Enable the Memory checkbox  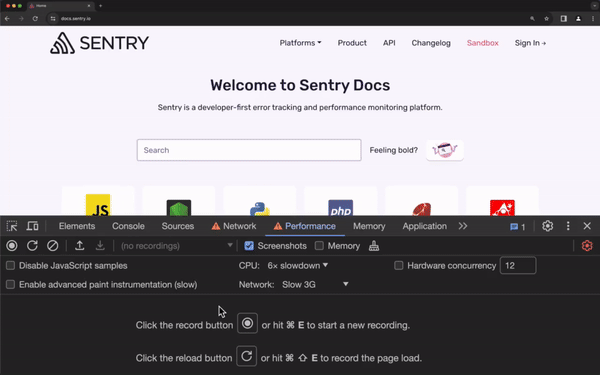[x=319, y=246]
